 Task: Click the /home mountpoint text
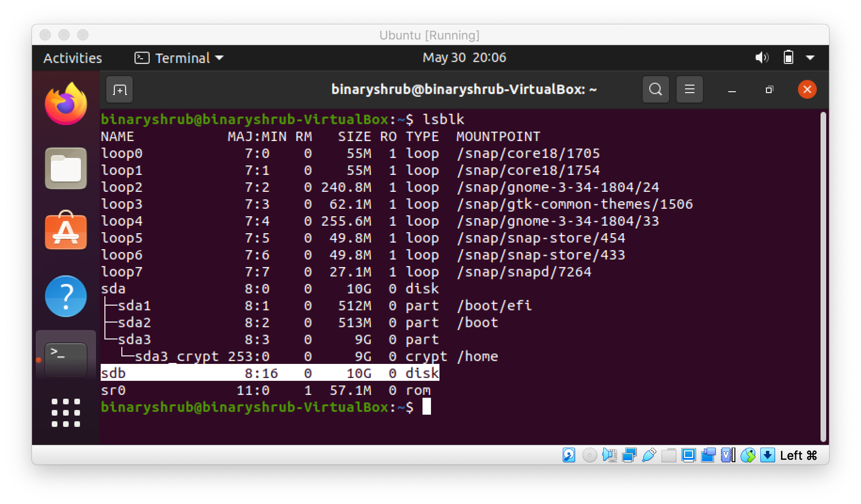pyautogui.click(x=477, y=356)
